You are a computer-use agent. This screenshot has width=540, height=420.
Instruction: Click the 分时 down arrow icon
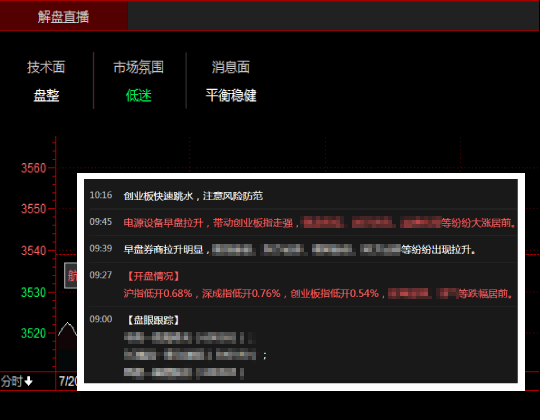click(x=29, y=381)
